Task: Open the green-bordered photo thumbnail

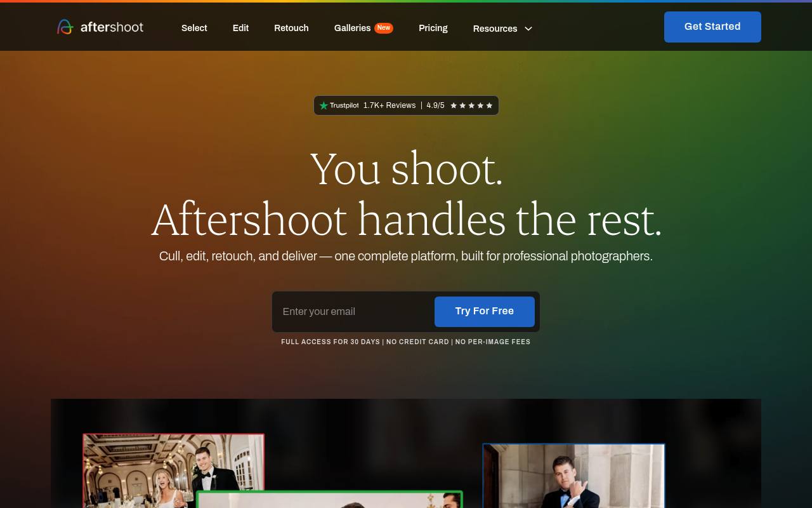Action: coord(329,499)
